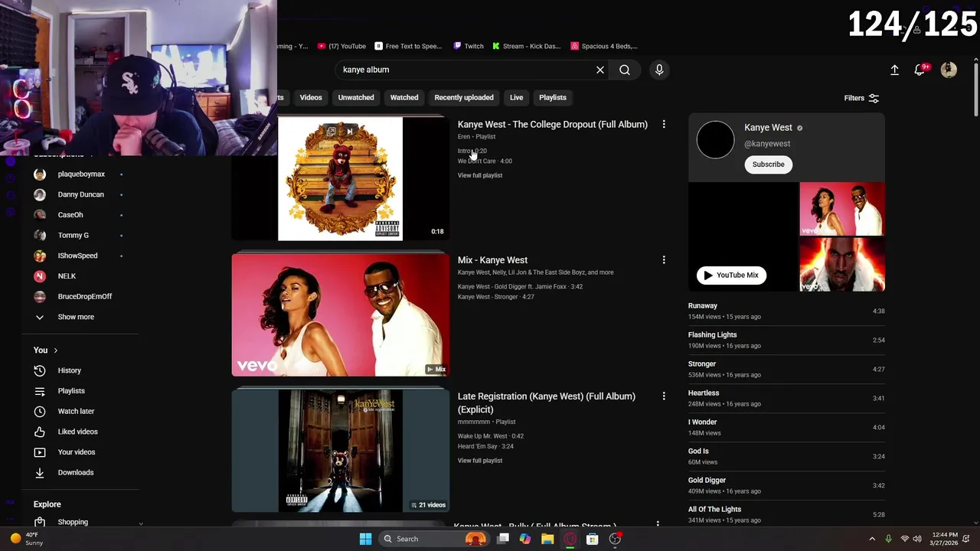This screenshot has width=980, height=551.
Task: Open the Downloads arrow icon
Action: click(40, 473)
